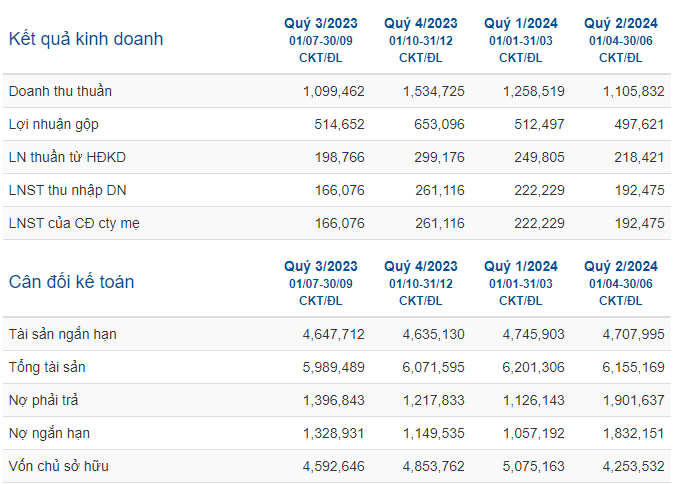
Task: Click liabilities value 1,217,833
Action: 434,400
